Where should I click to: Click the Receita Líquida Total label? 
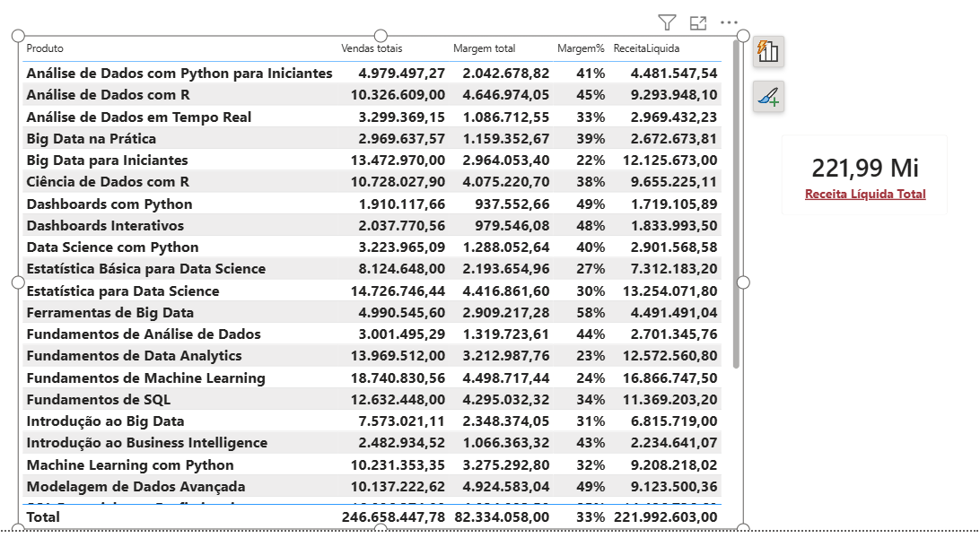(865, 194)
